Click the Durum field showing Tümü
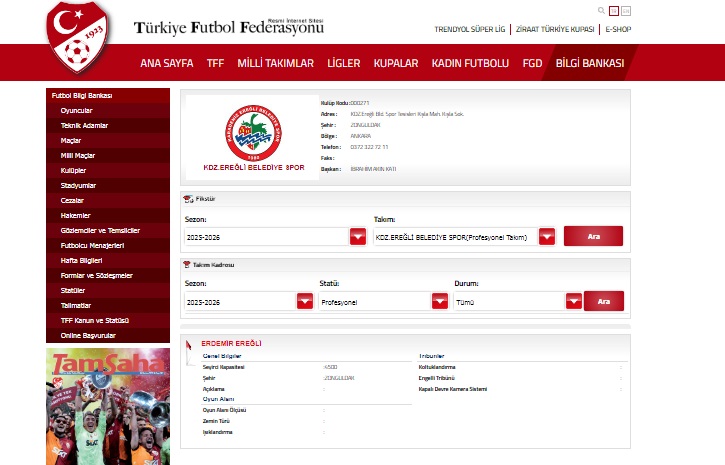Viewport: 725px width, 465px height. click(x=510, y=302)
